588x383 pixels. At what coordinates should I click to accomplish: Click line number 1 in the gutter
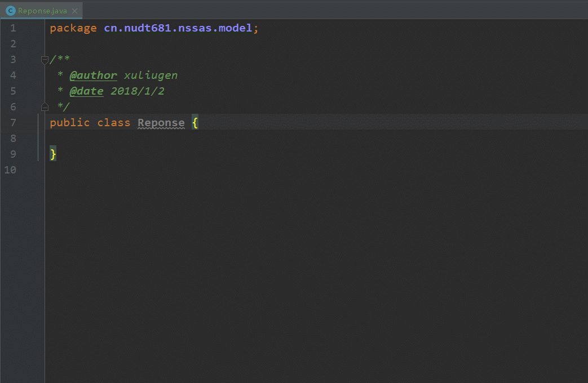pos(13,28)
